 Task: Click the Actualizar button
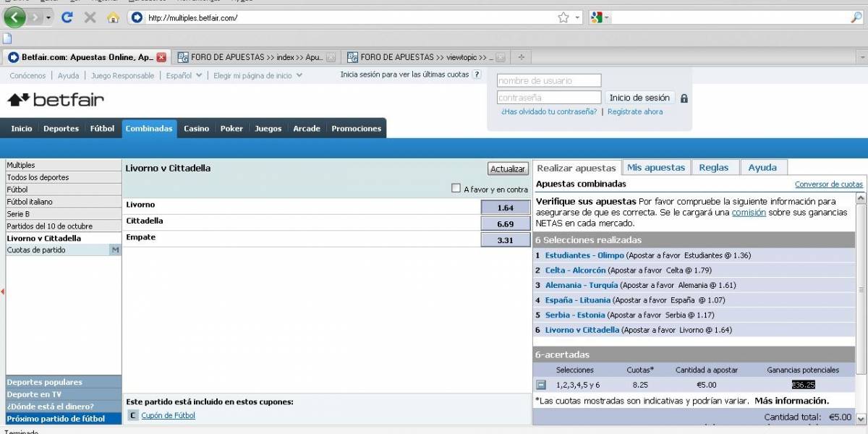click(508, 169)
